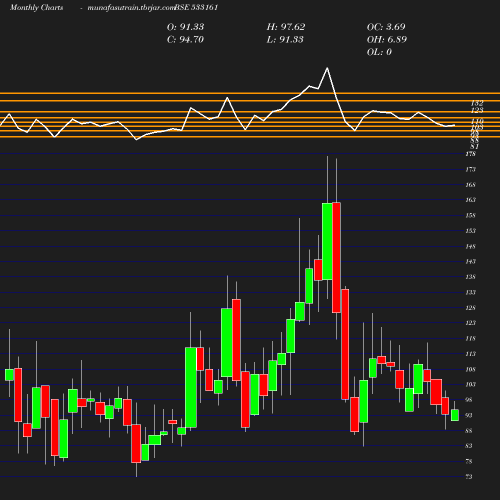Screen dimensions: 500x500
Task: Click the 83 price axis label
Action: (x=469, y=446)
